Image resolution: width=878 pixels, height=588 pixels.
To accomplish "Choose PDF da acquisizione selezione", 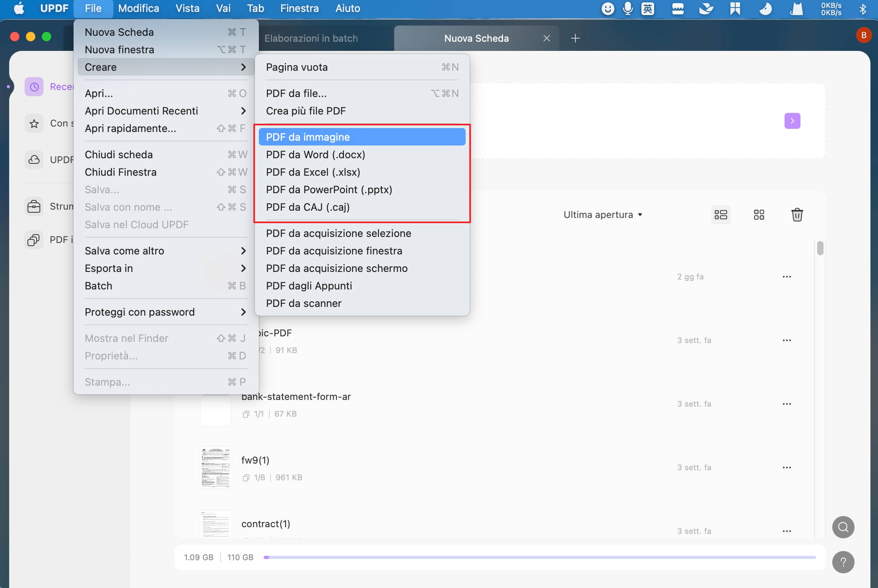I will click(362, 233).
